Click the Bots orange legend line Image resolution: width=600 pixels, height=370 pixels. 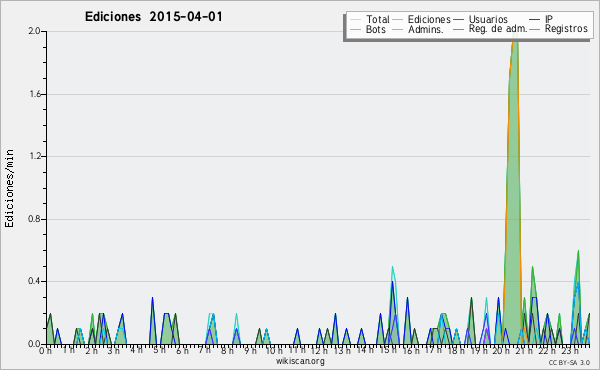tap(355, 29)
